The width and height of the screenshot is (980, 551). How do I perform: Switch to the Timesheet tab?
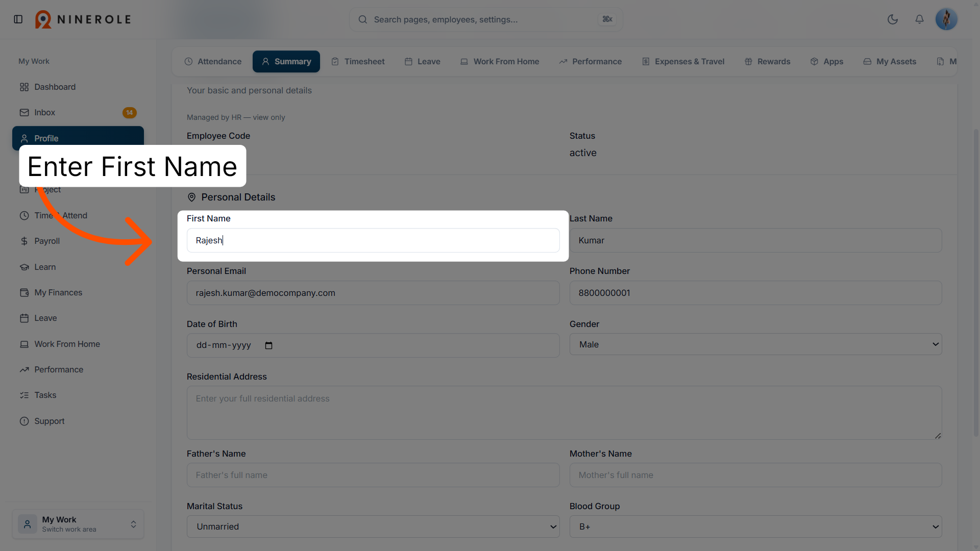tap(358, 62)
